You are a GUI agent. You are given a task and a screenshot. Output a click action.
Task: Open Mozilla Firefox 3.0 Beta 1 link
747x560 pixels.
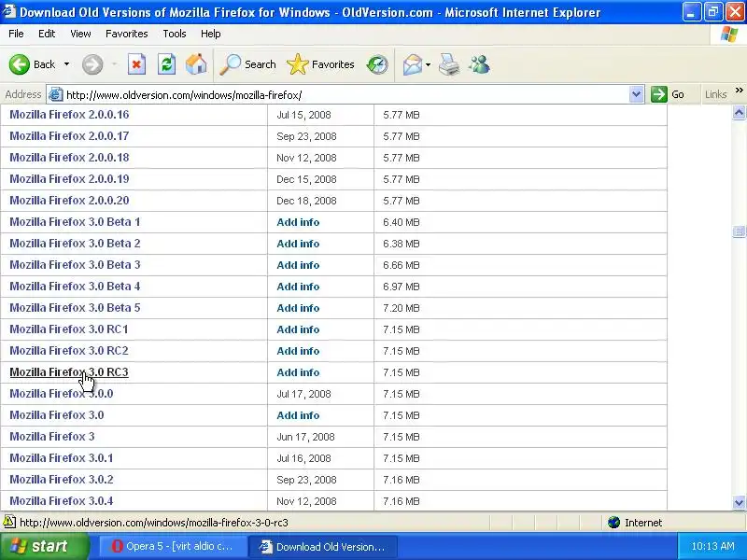[75, 222]
